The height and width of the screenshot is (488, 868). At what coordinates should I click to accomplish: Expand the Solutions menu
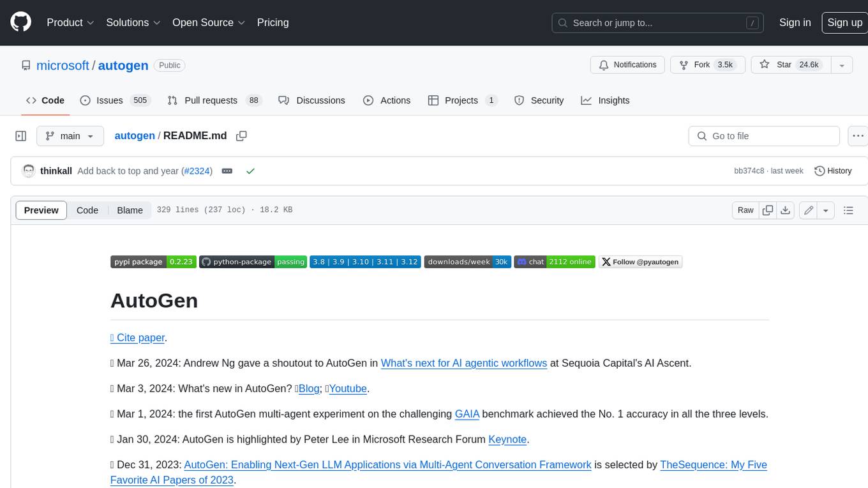coord(133,22)
